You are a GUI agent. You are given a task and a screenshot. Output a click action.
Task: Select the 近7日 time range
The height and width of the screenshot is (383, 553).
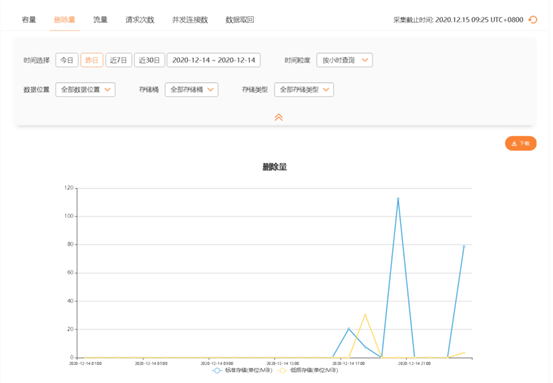coord(118,60)
